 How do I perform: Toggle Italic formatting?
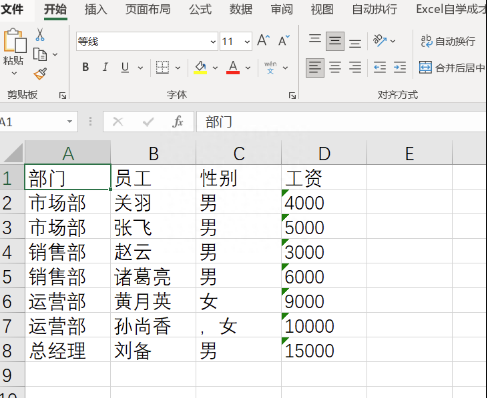pos(105,68)
